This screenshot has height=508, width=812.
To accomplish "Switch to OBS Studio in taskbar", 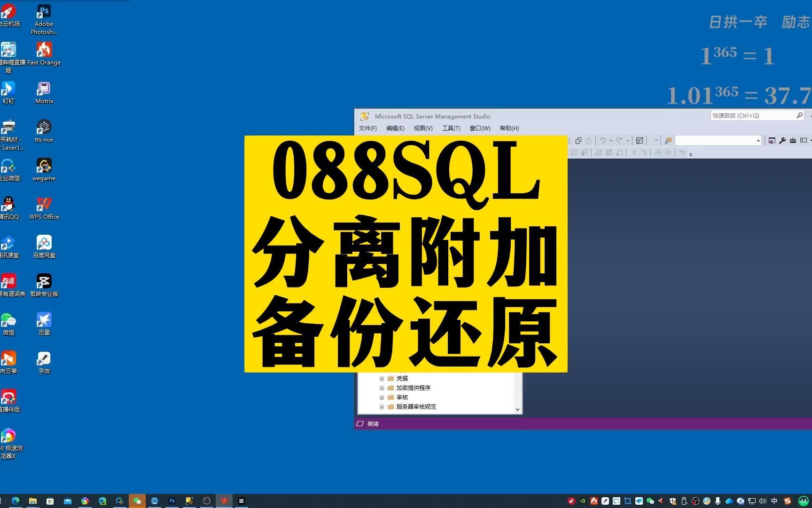I will [206, 501].
